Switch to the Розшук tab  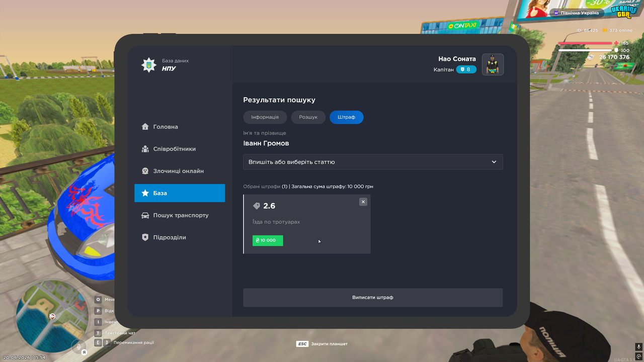tap(308, 117)
